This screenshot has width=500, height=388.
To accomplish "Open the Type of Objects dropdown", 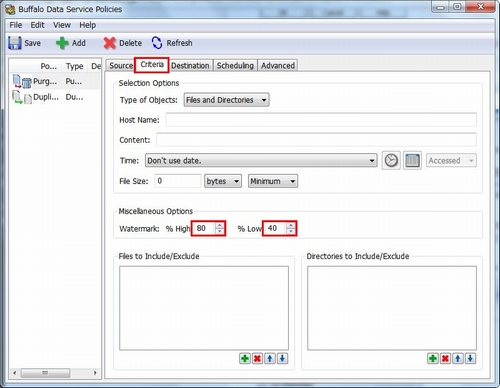I will pos(226,100).
